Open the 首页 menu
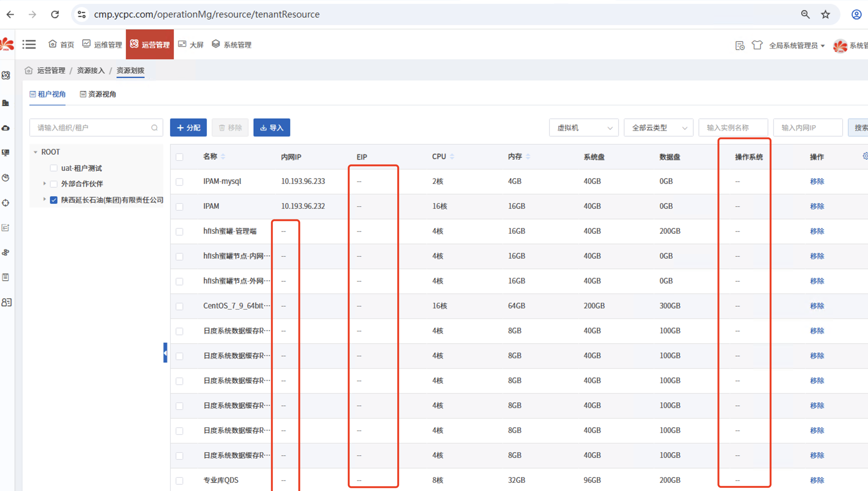Screen dimensions: 868x491 tap(61, 45)
